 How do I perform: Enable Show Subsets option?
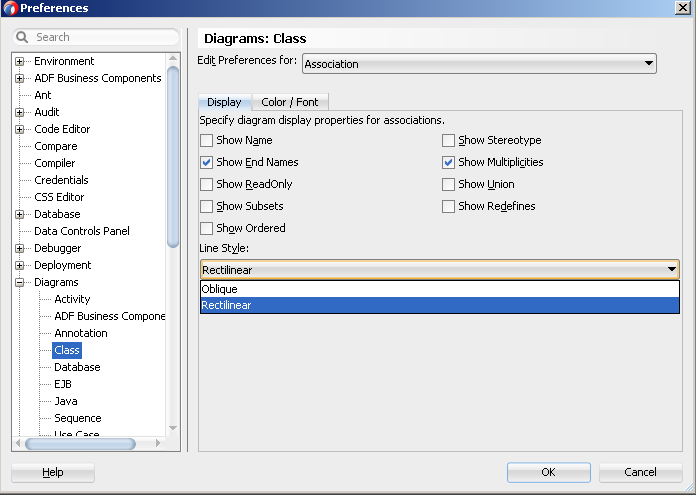tap(206, 206)
